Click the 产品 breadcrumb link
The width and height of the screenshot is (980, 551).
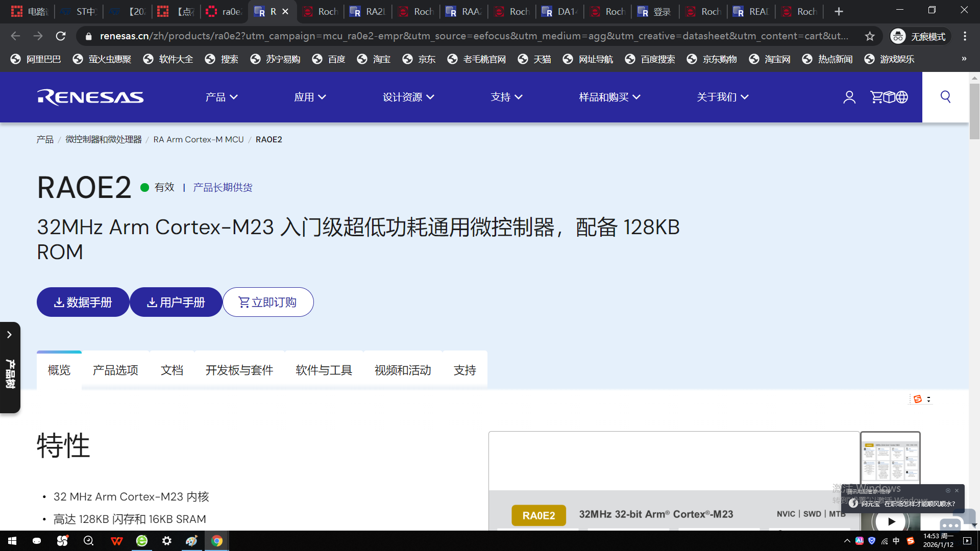tap(45, 139)
